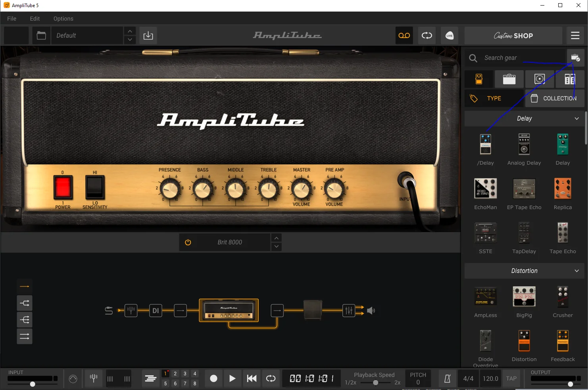
Task: Open the tuner fork icon in bottom bar
Action: pos(94,378)
